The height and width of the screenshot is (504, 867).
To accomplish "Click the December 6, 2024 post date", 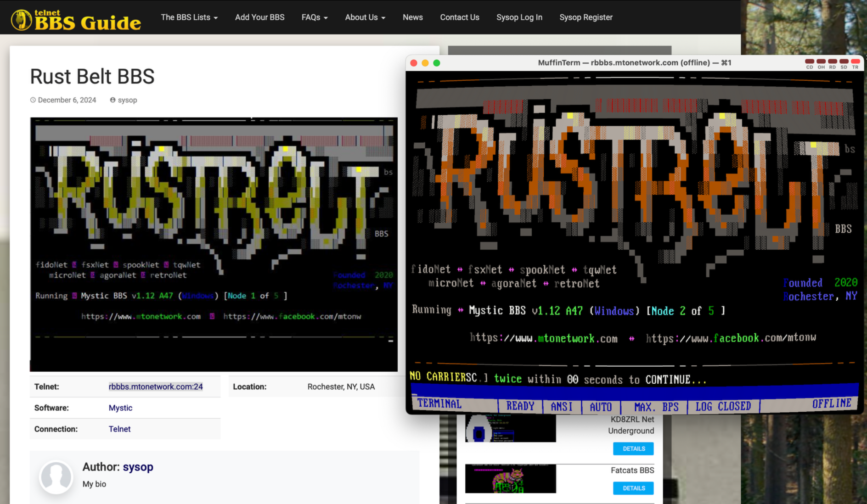I will click(x=67, y=100).
